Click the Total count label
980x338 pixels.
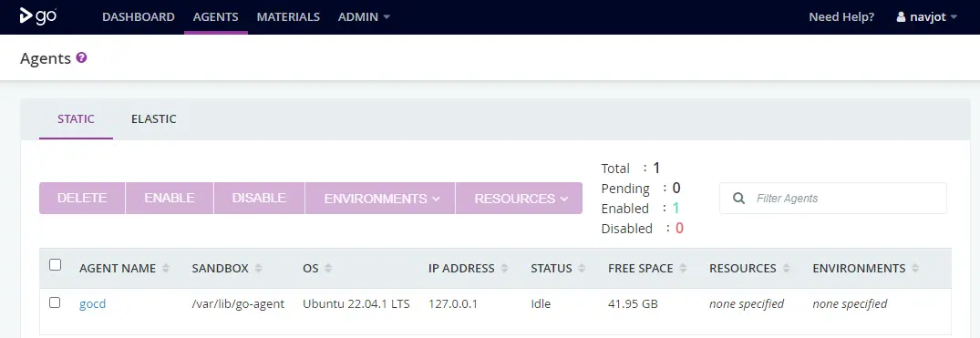pyautogui.click(x=615, y=169)
